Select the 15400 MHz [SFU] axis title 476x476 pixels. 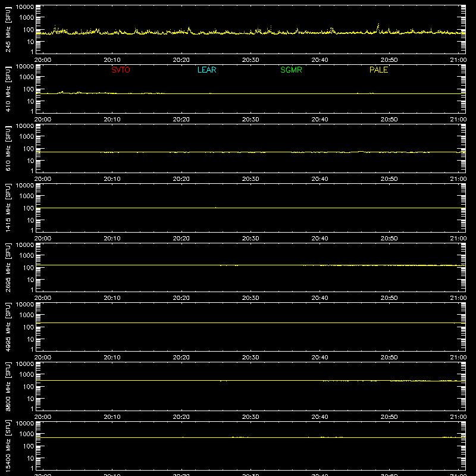pos(8,446)
